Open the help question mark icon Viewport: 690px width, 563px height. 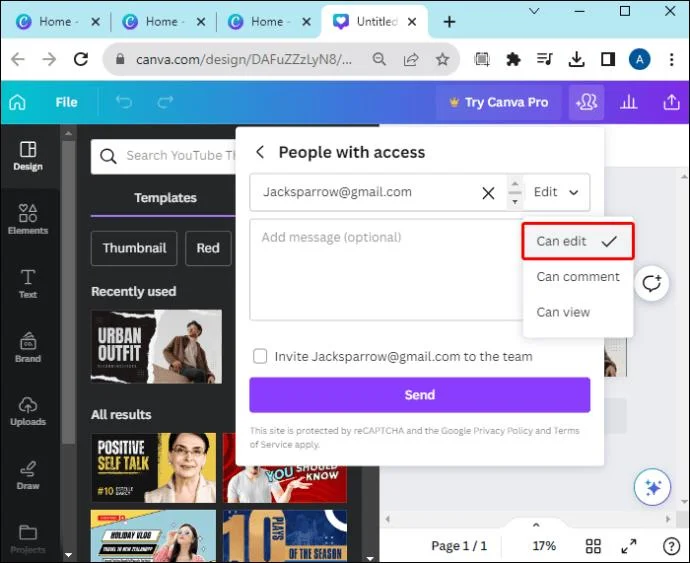[671, 546]
